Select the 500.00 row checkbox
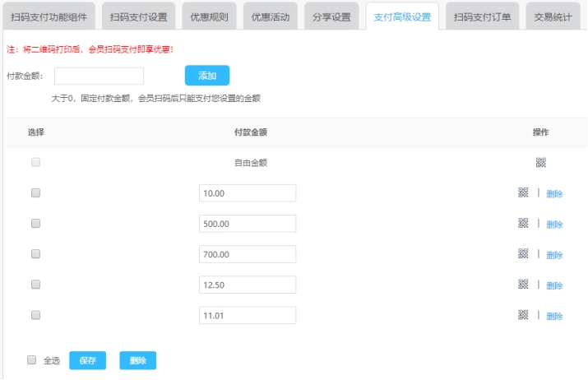The width and height of the screenshot is (588, 380). pos(35,224)
